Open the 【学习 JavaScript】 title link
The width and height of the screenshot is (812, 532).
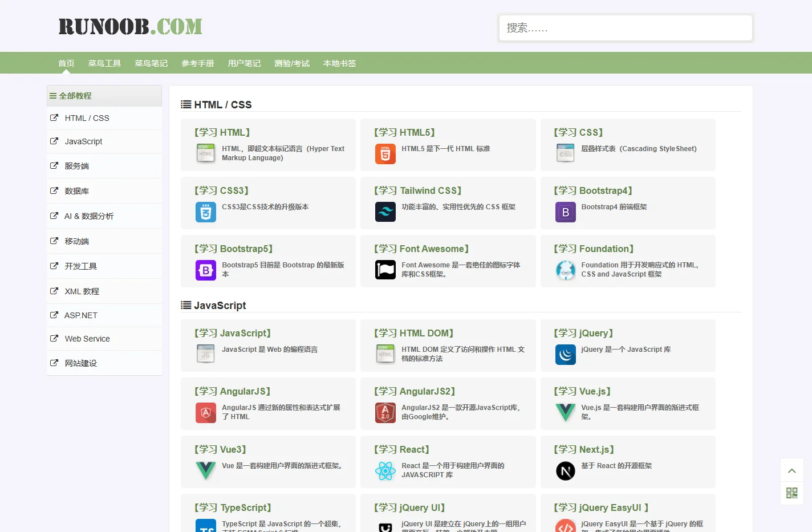point(233,333)
